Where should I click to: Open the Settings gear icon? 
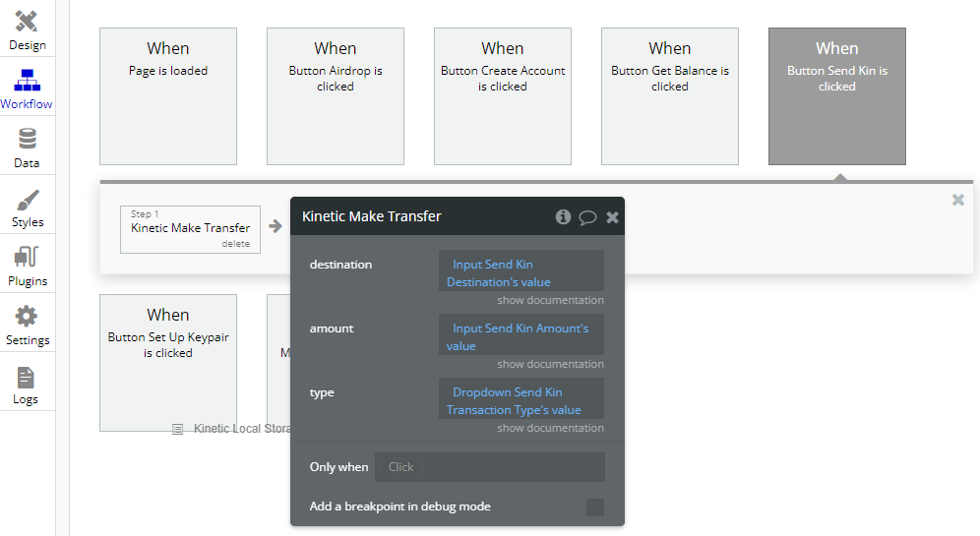[x=27, y=317]
